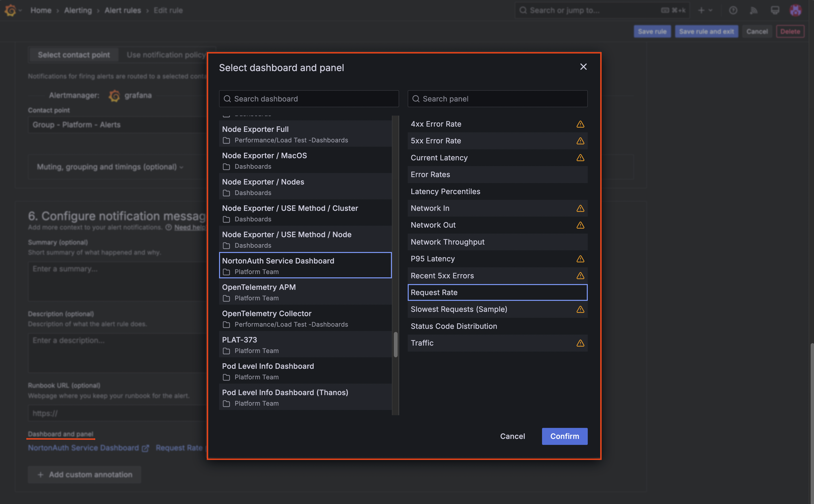The image size is (814, 504).
Task: Click dashboard list scrollbar thumb
Action: tap(396, 344)
